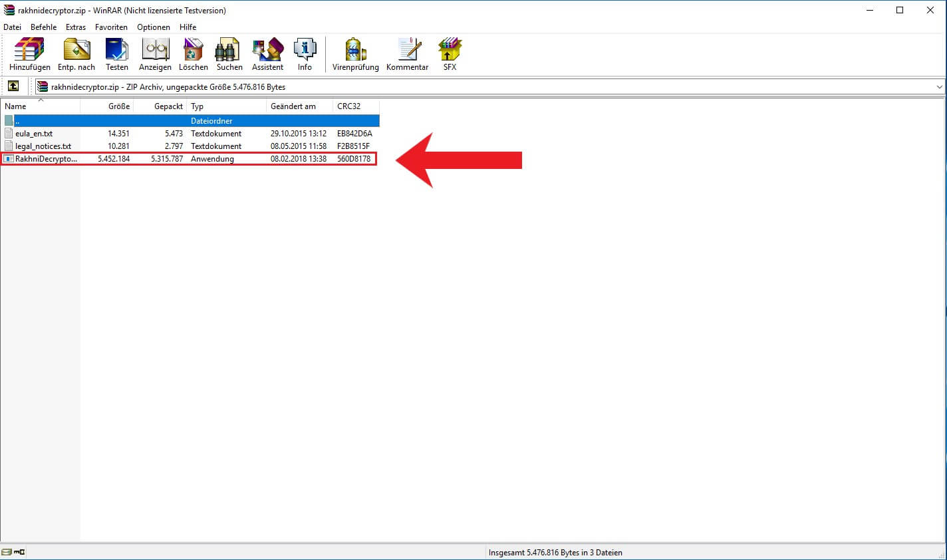This screenshot has width=947, height=560.
Task: Click size value 14.351
Action: [x=118, y=134]
